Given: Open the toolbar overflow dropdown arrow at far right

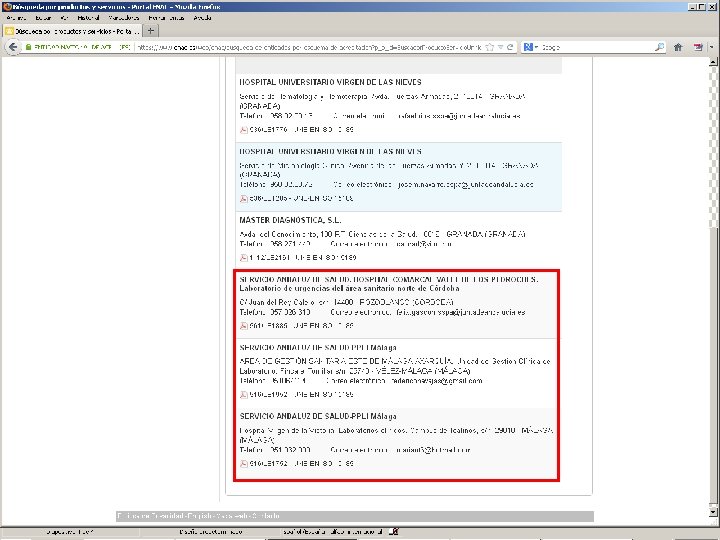Looking at the screenshot, I should coord(712,47).
